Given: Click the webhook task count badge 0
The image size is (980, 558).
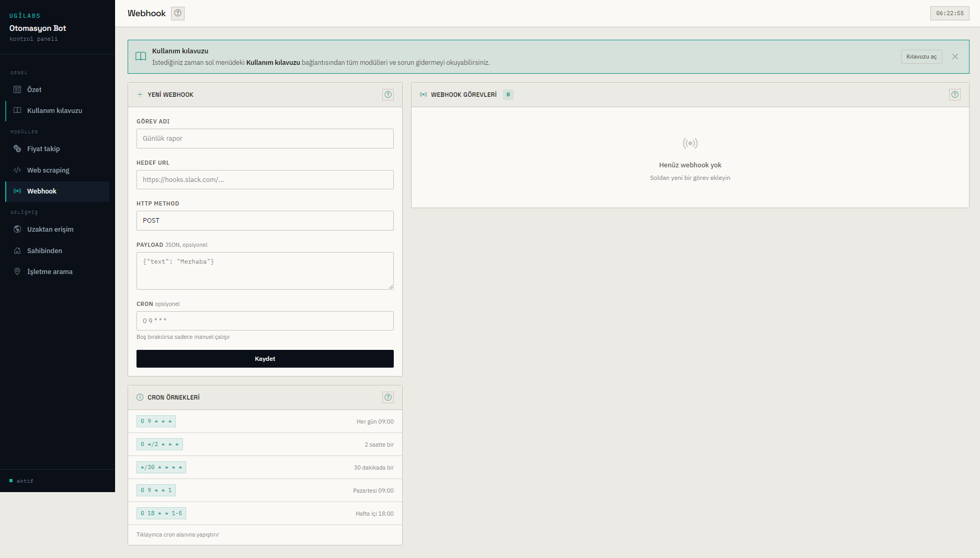Looking at the screenshot, I should 508,95.
